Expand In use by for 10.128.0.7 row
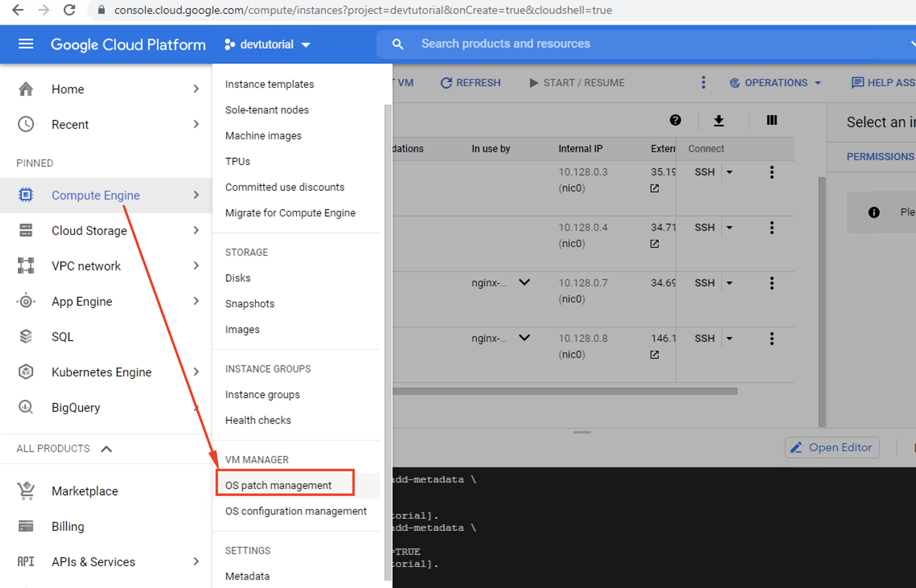This screenshot has width=916, height=588. 524,282
